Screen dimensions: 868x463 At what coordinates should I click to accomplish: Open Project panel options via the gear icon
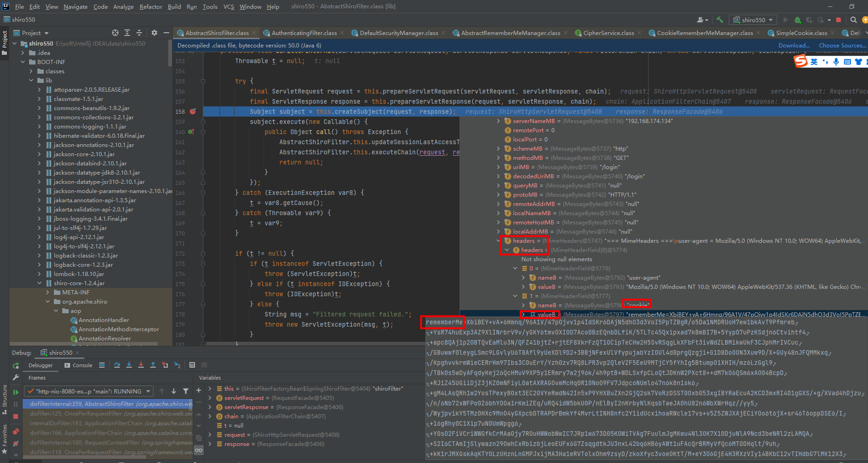coord(154,33)
